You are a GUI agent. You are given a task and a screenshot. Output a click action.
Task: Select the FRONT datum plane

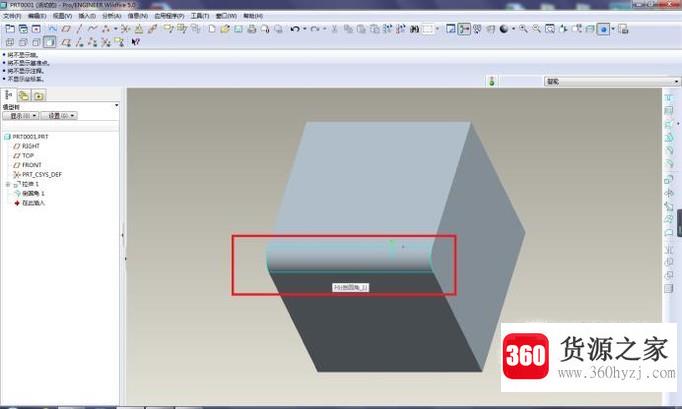[27, 165]
